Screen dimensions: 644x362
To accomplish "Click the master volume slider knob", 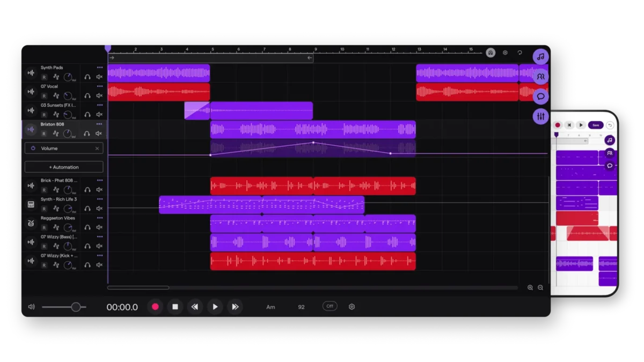I will 76,307.
